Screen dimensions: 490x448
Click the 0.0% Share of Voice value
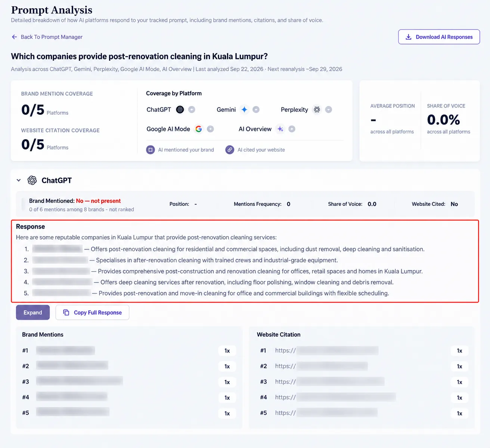point(443,120)
